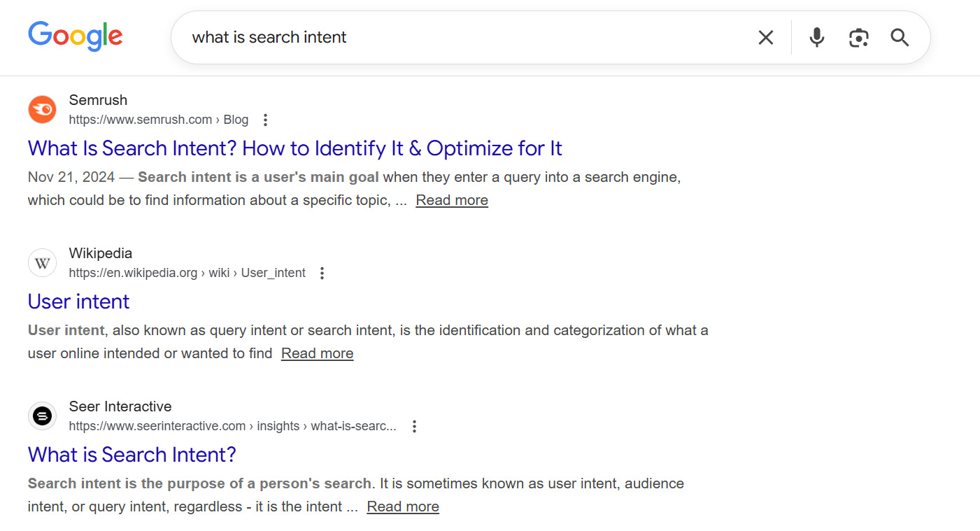Screen dimensions: 980x531
Task: Click Read more on the Semrush snippet
Action: [x=451, y=200]
